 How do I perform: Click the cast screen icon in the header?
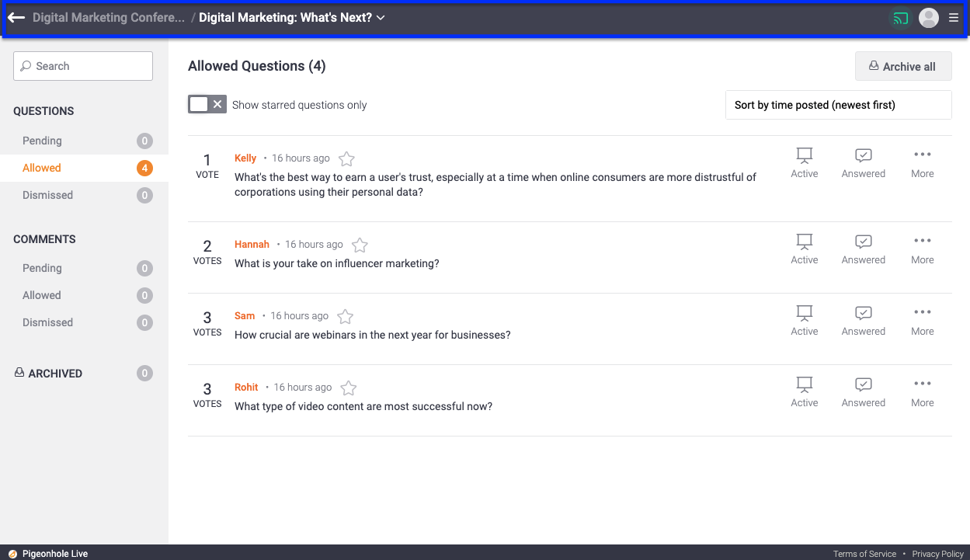tap(900, 18)
